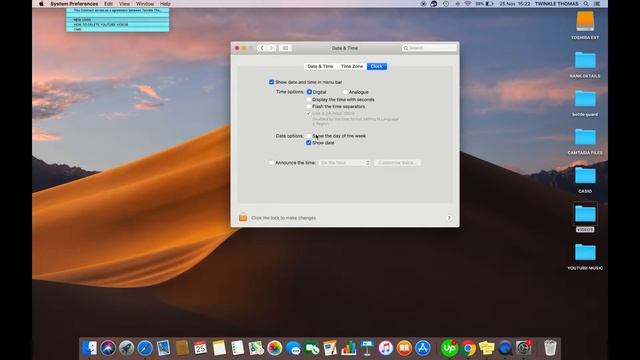
Task: Select the Clock tab
Action: click(376, 66)
